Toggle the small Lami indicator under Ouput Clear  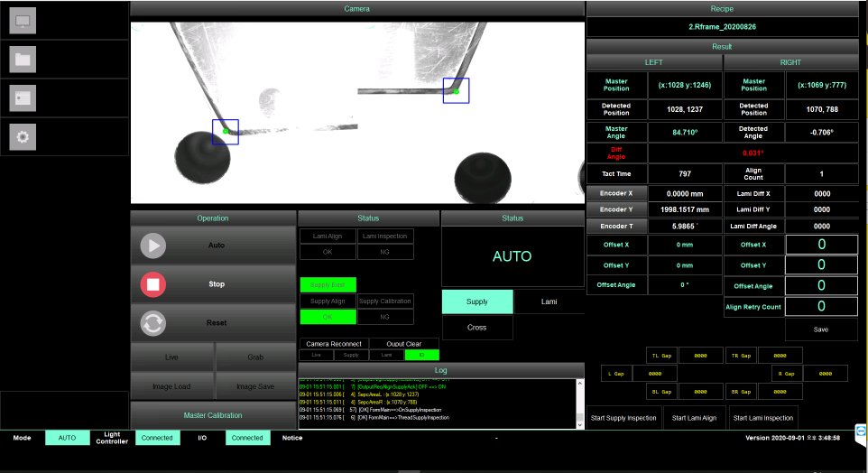[x=386, y=355]
